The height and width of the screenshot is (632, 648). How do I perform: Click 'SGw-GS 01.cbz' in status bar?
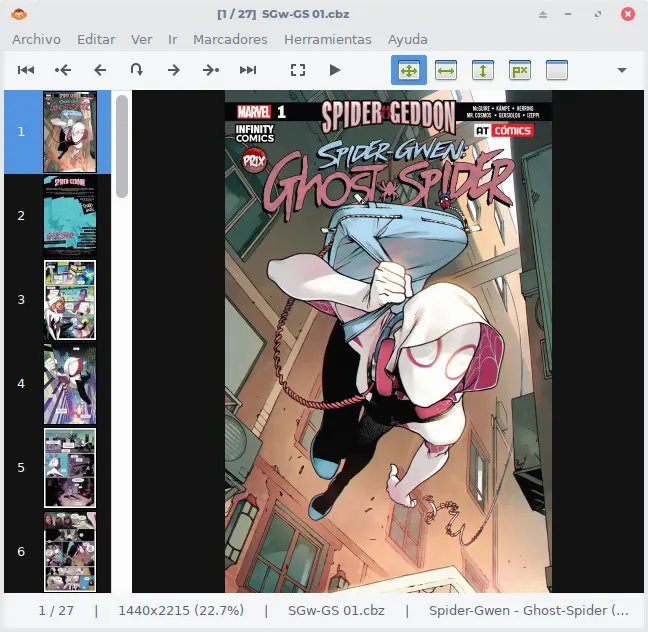[336, 611]
